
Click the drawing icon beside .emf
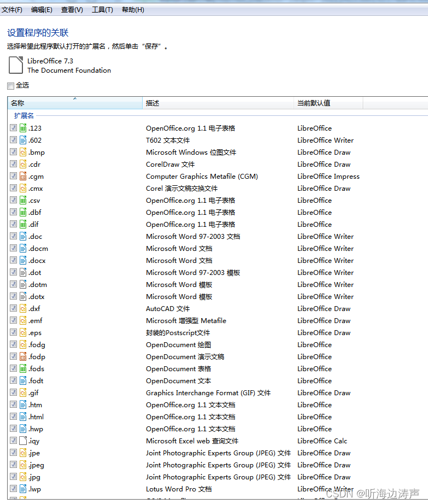click(23, 320)
